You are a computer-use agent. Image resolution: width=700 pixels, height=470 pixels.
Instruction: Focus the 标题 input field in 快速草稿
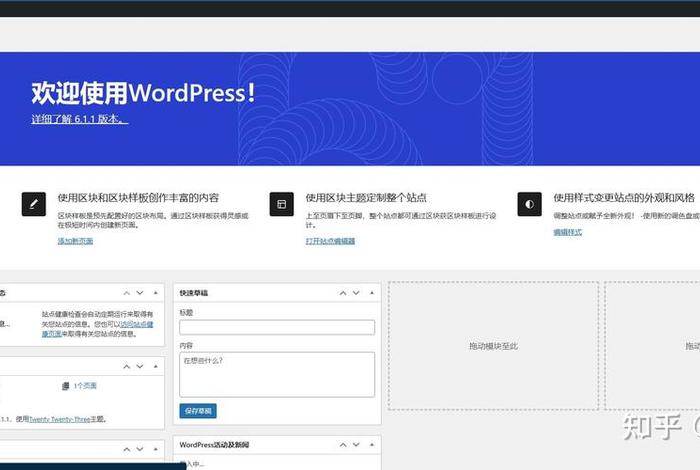[277, 327]
